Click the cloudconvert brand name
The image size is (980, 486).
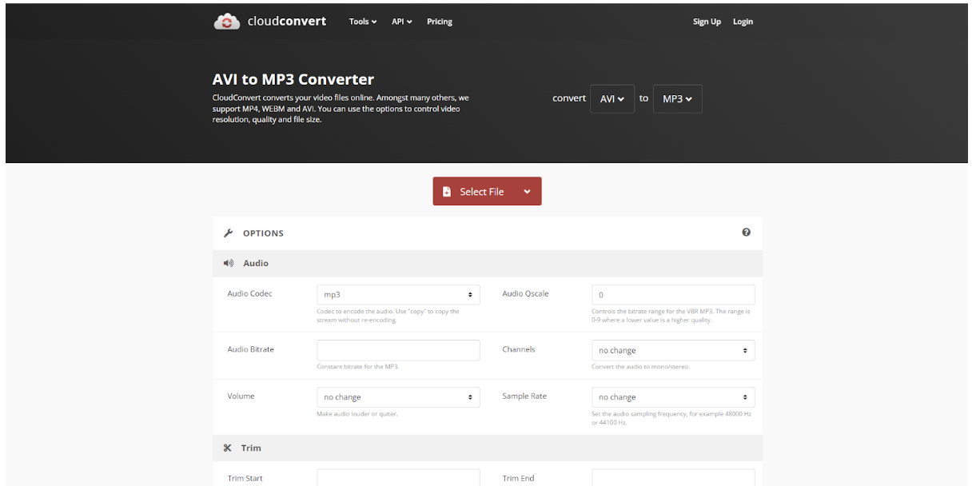tap(287, 22)
